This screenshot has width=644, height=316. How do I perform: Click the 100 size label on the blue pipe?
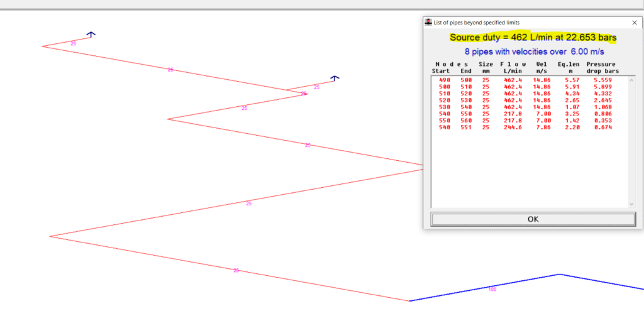(x=492, y=290)
